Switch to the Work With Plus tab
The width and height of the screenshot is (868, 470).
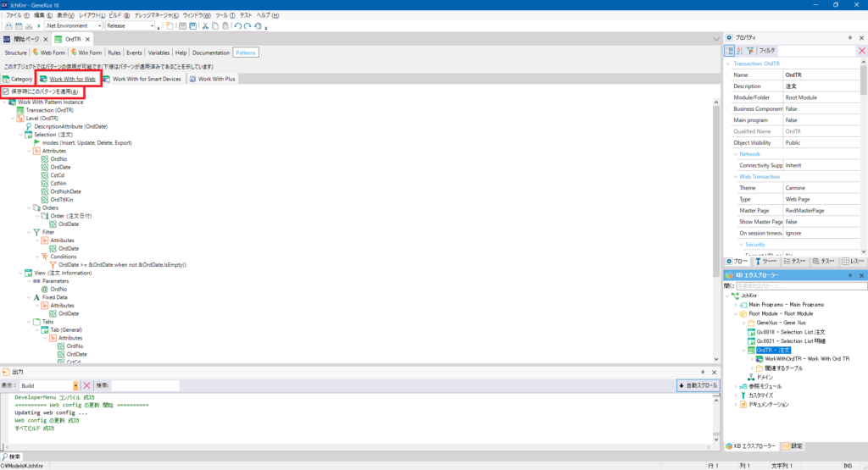(213, 79)
